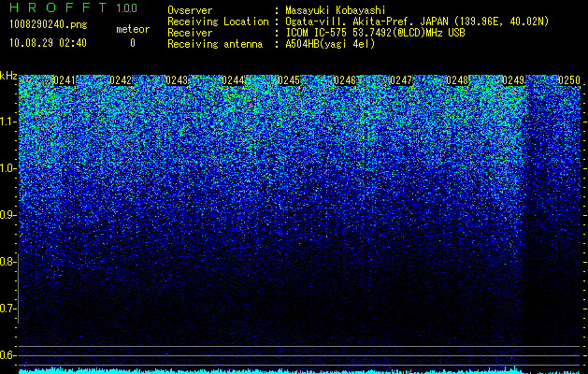
Task: Click the A504HB yagi antenna text
Action: click(x=330, y=44)
